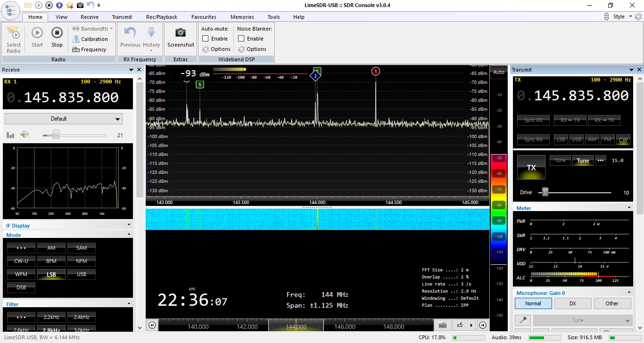The height and width of the screenshot is (343, 644).
Task: Click the Other microphone button
Action: point(612,303)
